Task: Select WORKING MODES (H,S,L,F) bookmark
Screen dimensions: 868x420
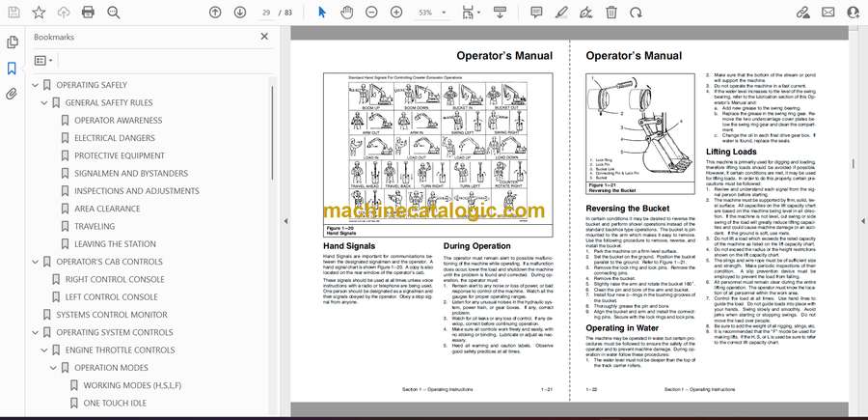Action: pos(132,385)
